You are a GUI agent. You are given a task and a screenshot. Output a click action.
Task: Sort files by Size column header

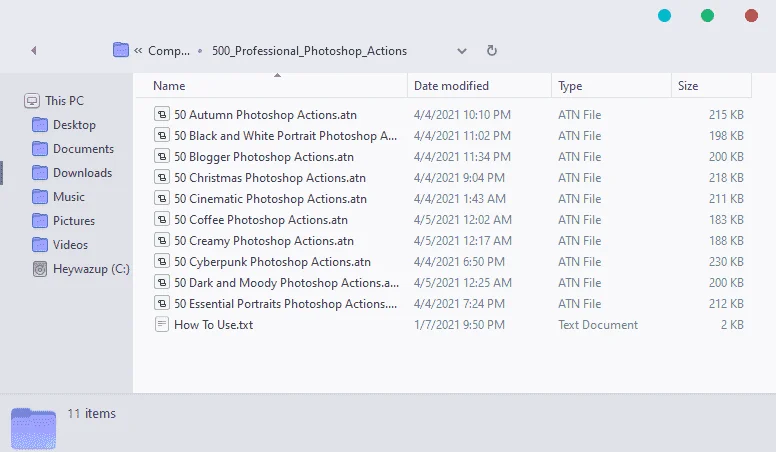pos(688,86)
